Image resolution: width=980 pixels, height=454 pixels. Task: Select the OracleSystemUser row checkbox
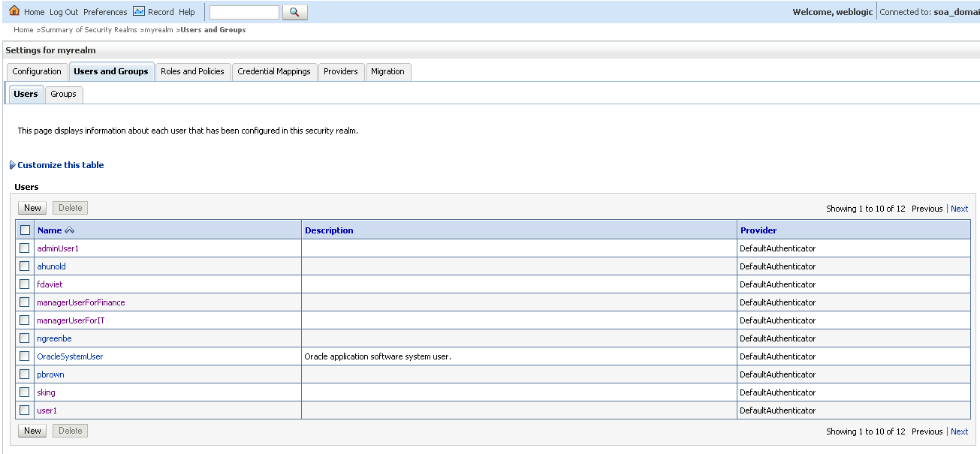25,356
